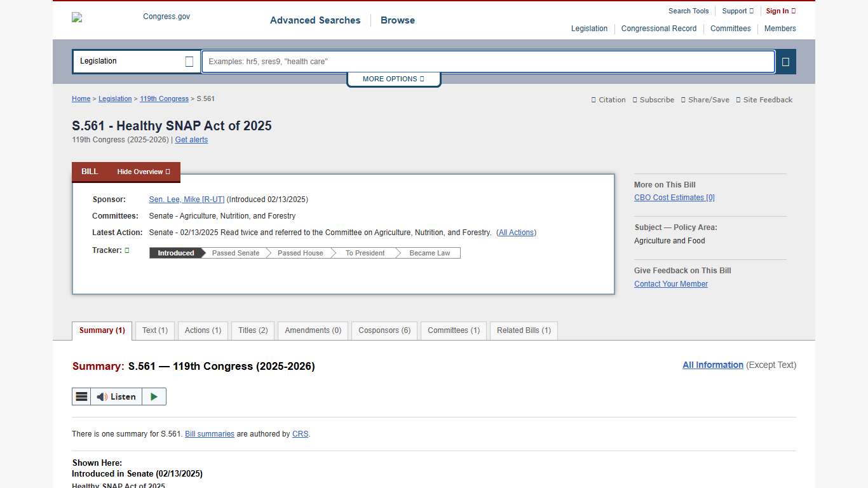Open the Legislation search scope dropdown
868x488 pixels.
point(136,61)
